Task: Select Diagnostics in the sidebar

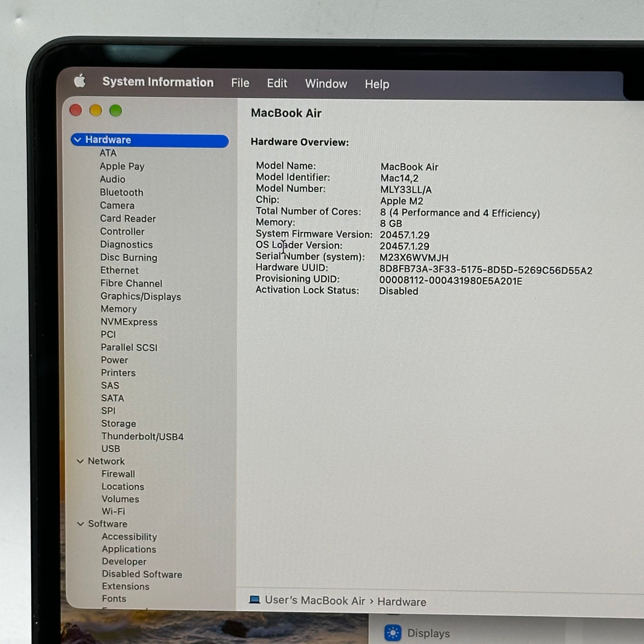Action: [x=126, y=245]
